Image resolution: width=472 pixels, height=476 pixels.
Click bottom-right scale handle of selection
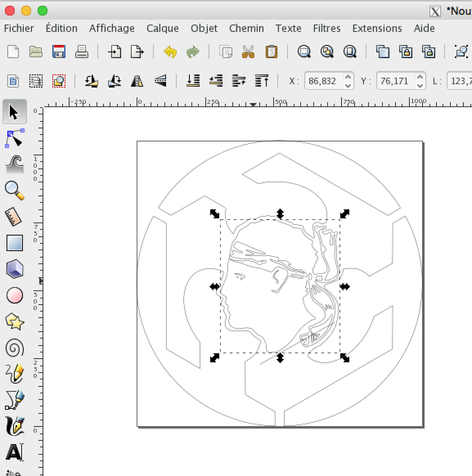coord(345,358)
